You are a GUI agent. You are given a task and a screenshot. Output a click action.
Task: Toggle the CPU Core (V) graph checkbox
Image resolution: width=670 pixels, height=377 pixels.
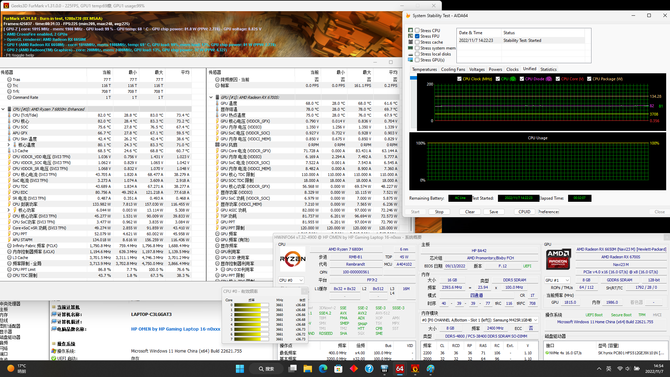[558, 79]
